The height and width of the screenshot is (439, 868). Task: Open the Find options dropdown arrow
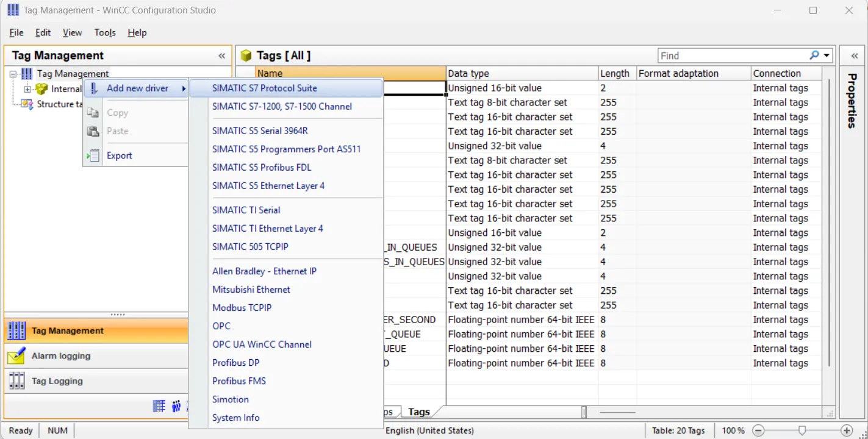827,55
